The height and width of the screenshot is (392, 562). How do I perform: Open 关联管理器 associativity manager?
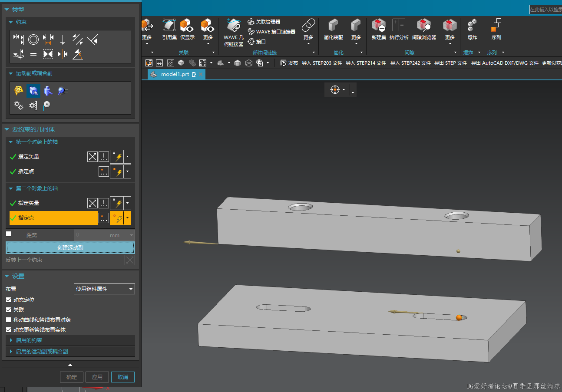[x=264, y=22]
